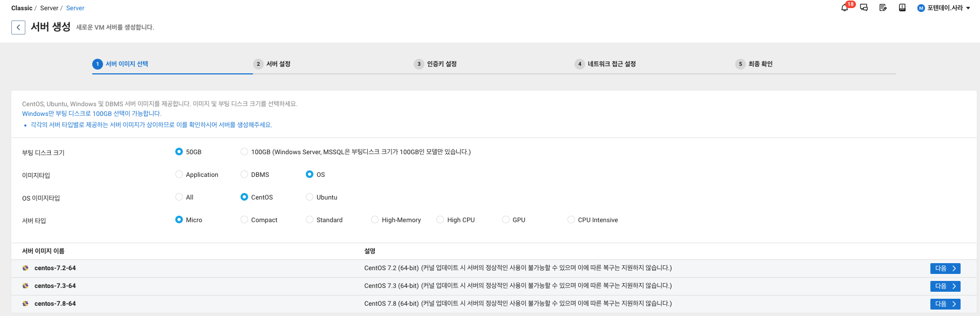Open the 네트워크 접근 설정 step tab
Viewport: 980px width, 316px height.
click(612, 64)
